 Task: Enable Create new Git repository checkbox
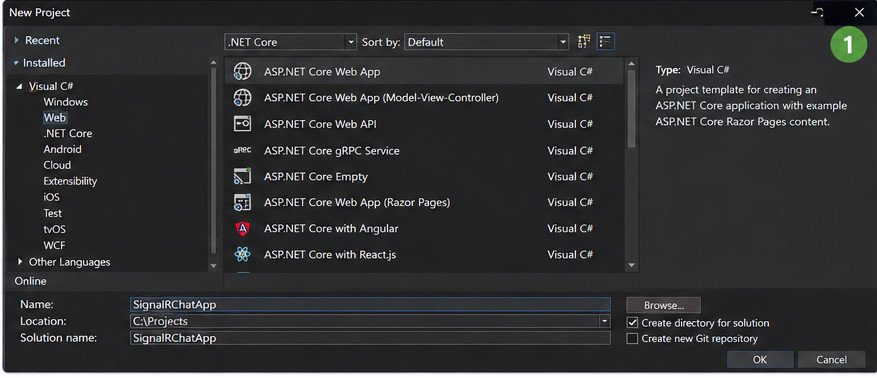(x=632, y=338)
